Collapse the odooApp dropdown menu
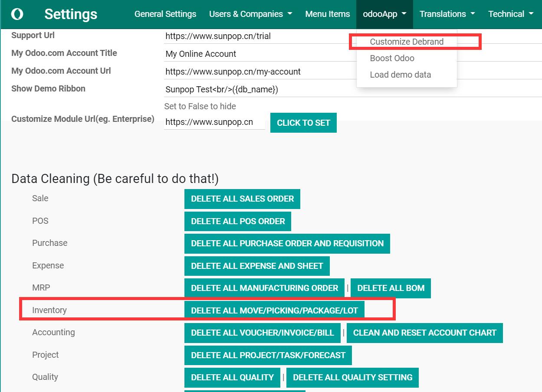Viewport: 542px width, 392px height. (x=384, y=14)
